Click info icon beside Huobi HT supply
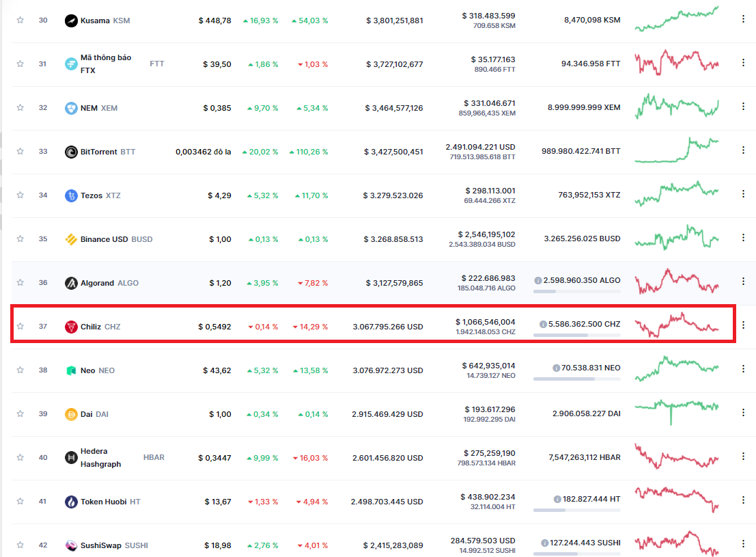 [557, 499]
